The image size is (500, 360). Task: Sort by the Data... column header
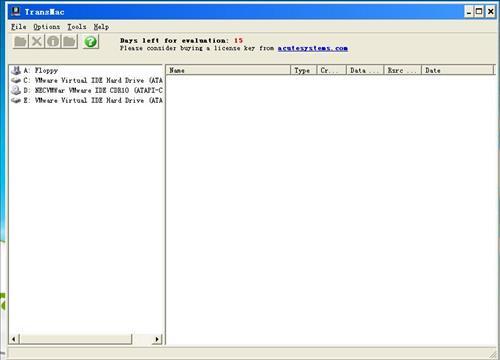pos(366,70)
